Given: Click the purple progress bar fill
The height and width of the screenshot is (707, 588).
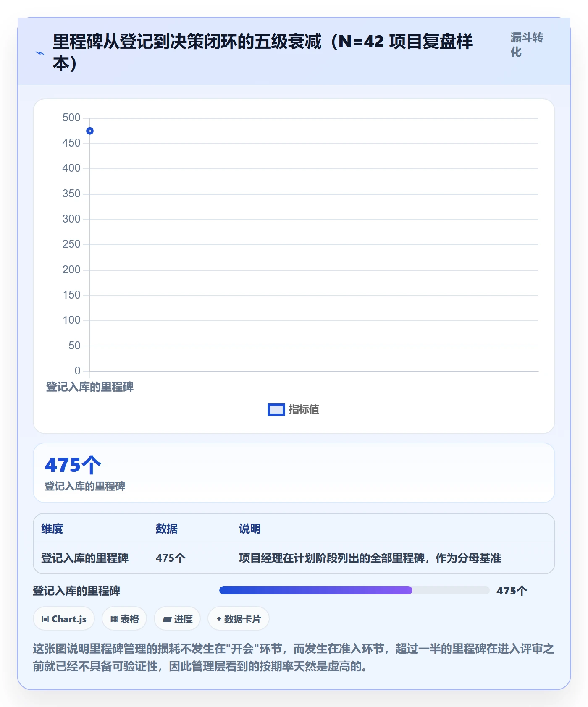Looking at the screenshot, I should (316, 590).
